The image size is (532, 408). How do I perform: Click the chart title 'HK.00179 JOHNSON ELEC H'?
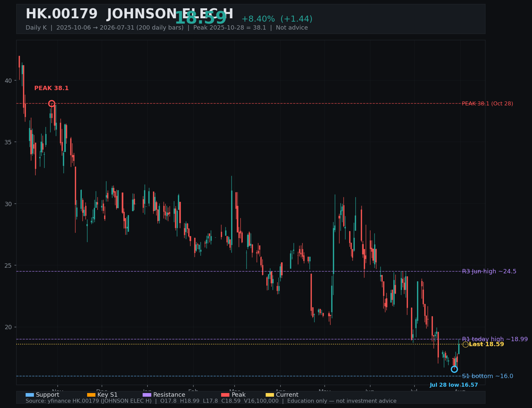click(x=129, y=14)
